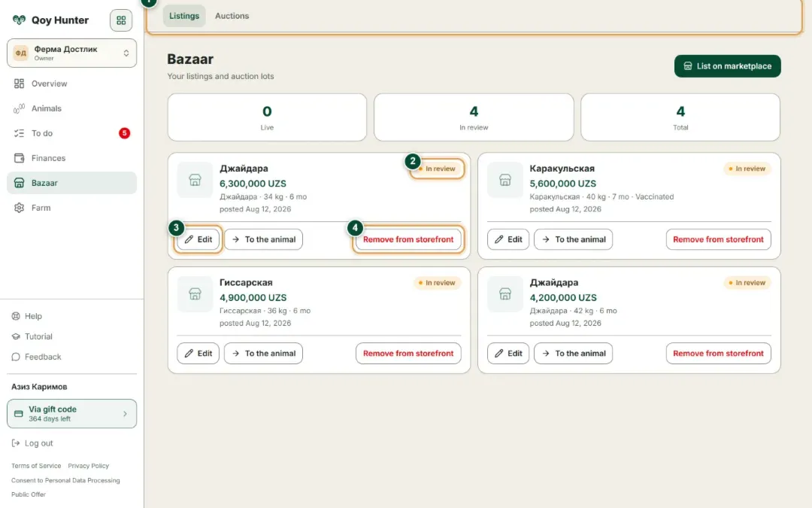Open Public Offer link
812x508 pixels.
tap(29, 494)
